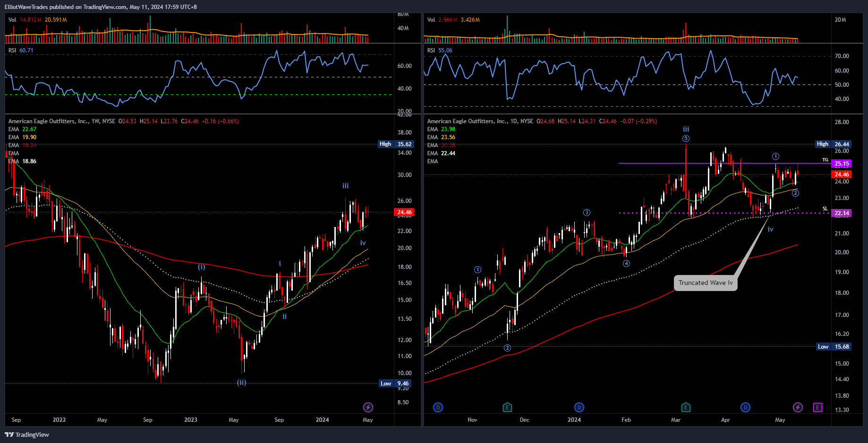Image resolution: width=868 pixels, height=443 pixels.
Task: Click the Nov label on the daily time axis
Action: [472, 420]
